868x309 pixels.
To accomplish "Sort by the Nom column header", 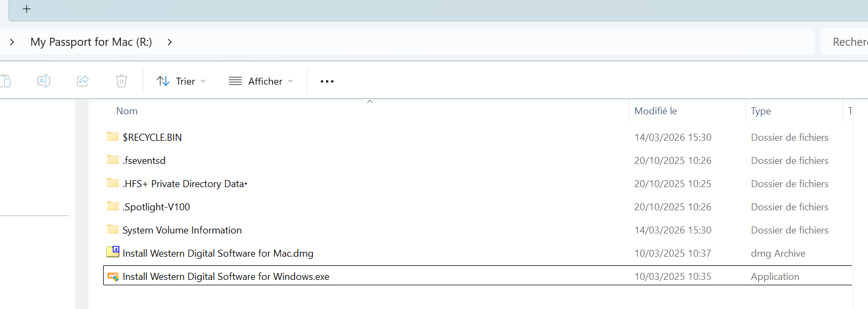I will coord(127,111).
